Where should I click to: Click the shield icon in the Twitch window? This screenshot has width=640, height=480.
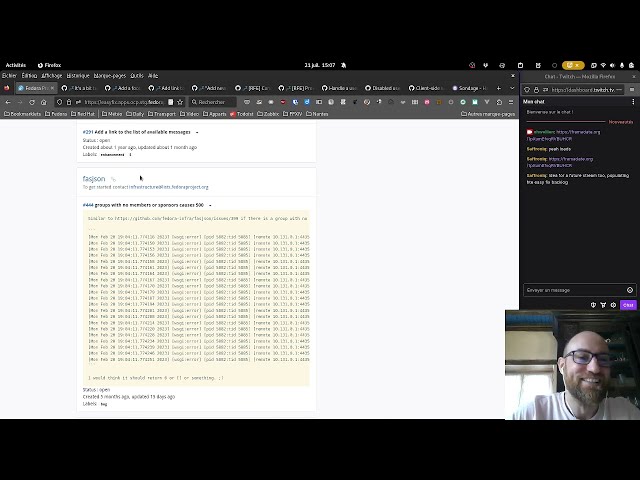pyautogui.click(x=527, y=90)
